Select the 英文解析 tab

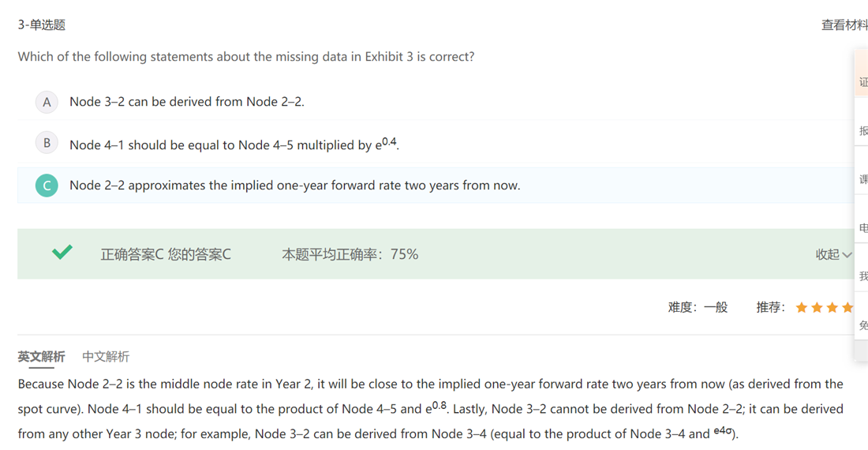pyautogui.click(x=41, y=357)
